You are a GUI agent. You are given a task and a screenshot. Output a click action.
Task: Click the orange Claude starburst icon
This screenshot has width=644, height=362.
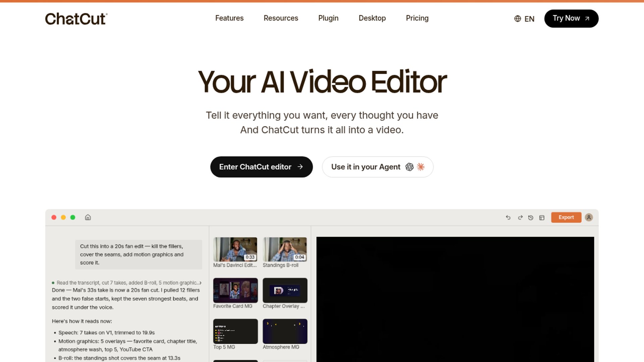421,167
